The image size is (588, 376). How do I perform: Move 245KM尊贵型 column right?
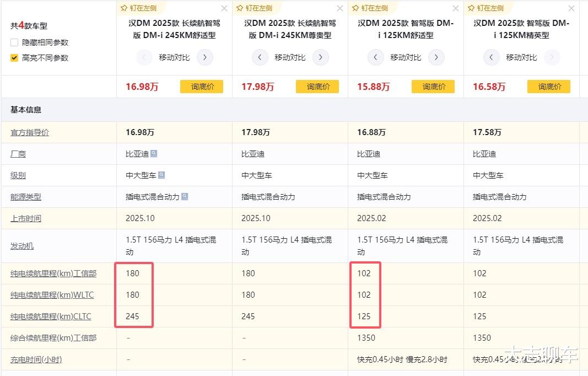(x=321, y=57)
